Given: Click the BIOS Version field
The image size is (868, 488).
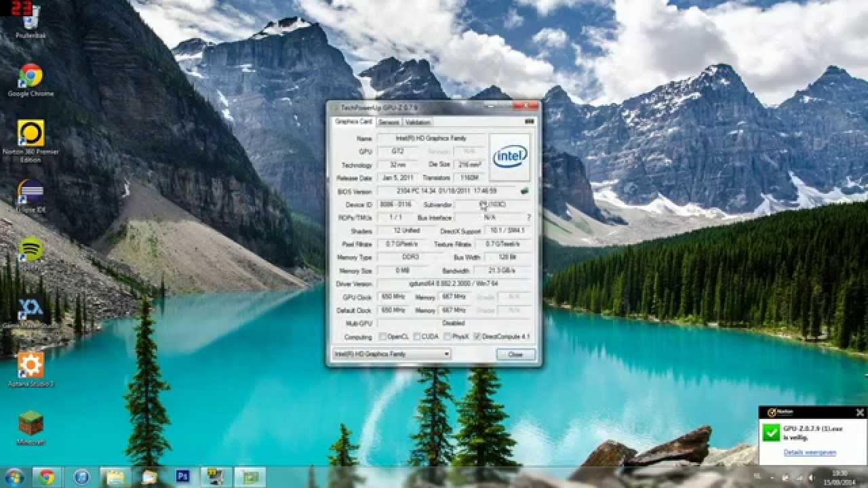Looking at the screenshot, I should tap(447, 191).
